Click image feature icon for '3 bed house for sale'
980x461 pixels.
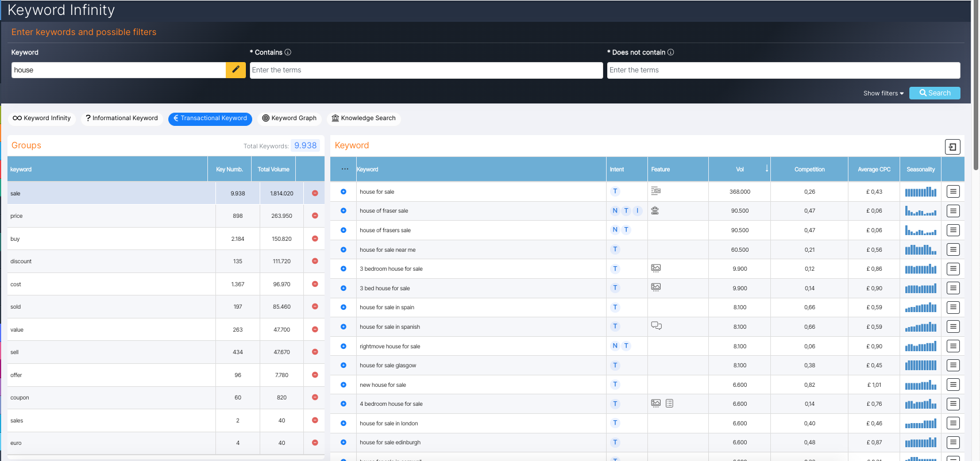655,287
